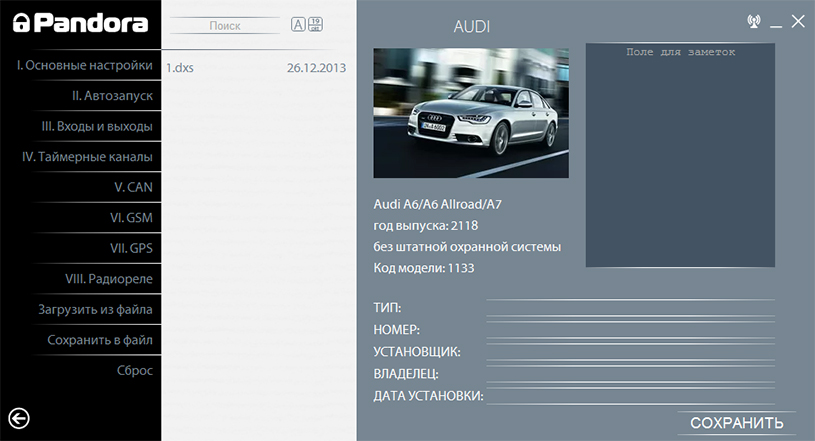
Task: Click без штатной охранной системы text
Action: [467, 247]
